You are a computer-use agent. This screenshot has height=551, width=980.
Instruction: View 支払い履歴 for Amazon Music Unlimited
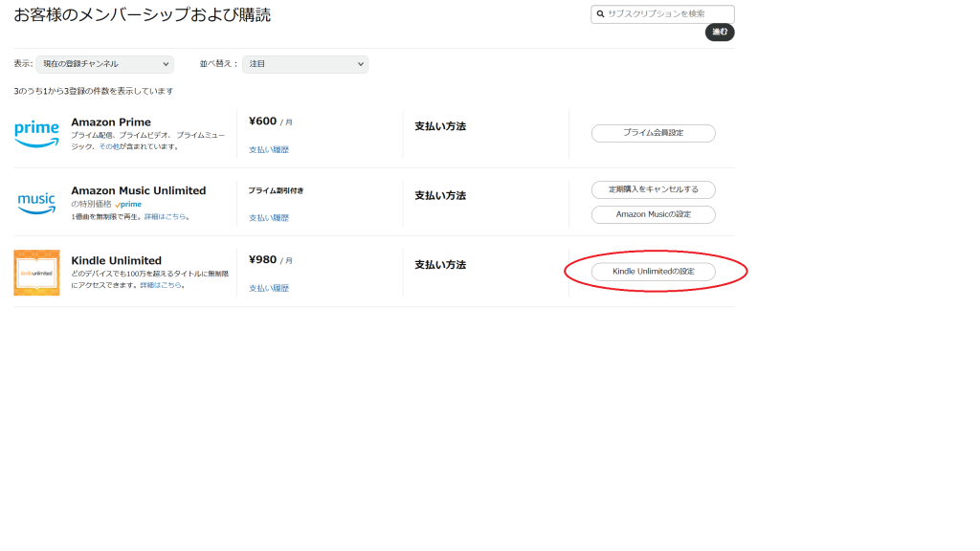[269, 218]
